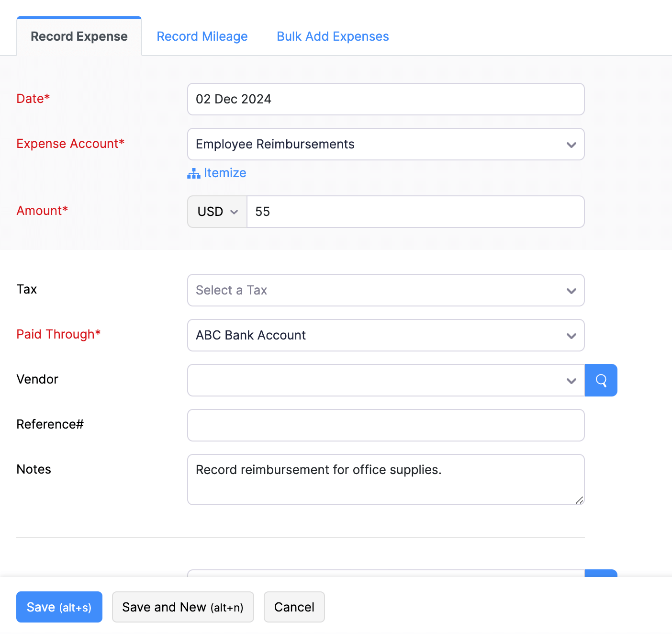Click the Itemize branching icon

click(x=193, y=173)
